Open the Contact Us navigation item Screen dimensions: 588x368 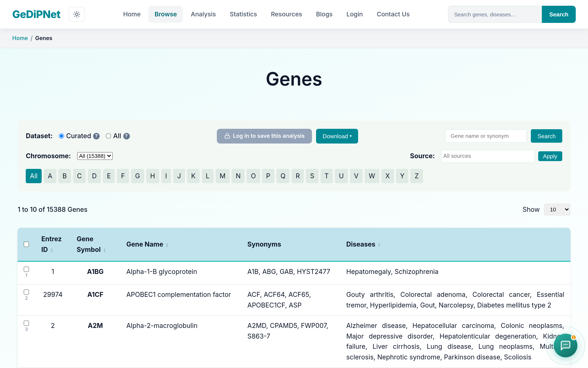tap(393, 14)
